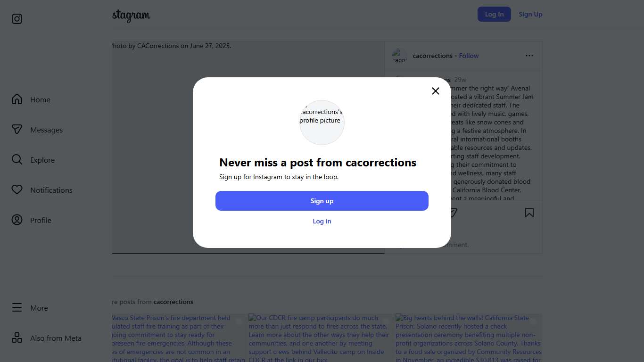Follow the cacorrections account

(469, 56)
